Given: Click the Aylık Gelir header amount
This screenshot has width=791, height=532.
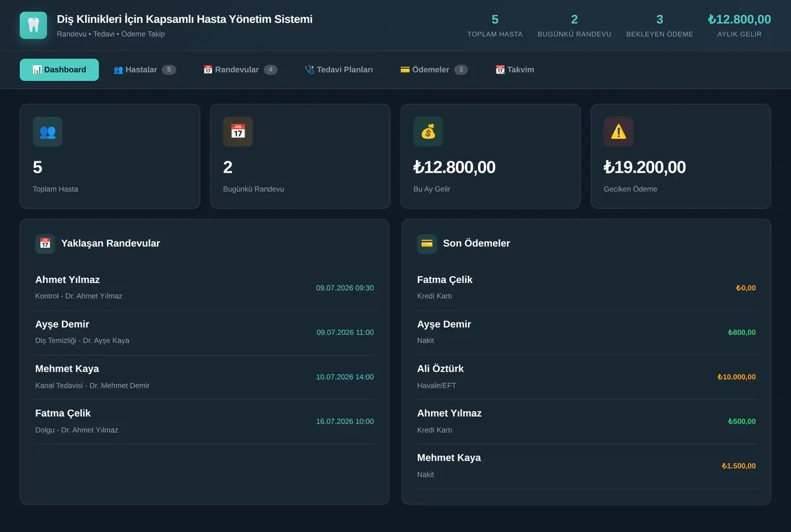Looking at the screenshot, I should [740, 20].
